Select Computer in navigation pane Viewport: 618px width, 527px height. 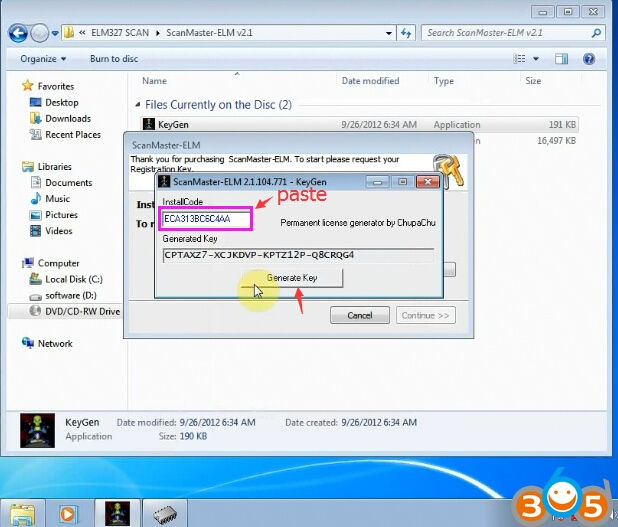click(58, 263)
